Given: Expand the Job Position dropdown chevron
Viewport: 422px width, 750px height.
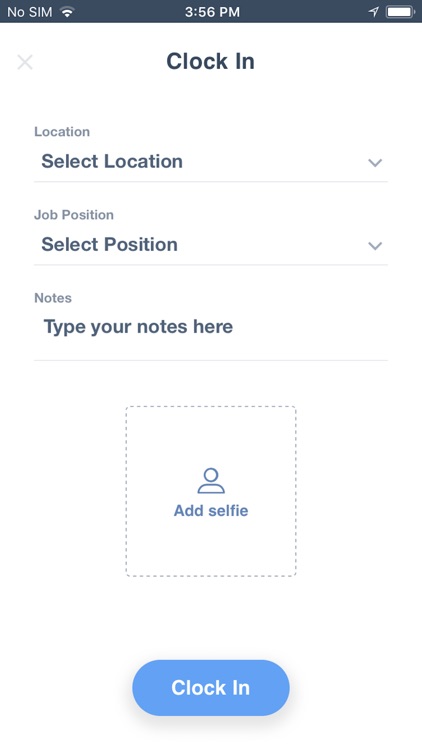Looking at the screenshot, I should tap(375, 246).
